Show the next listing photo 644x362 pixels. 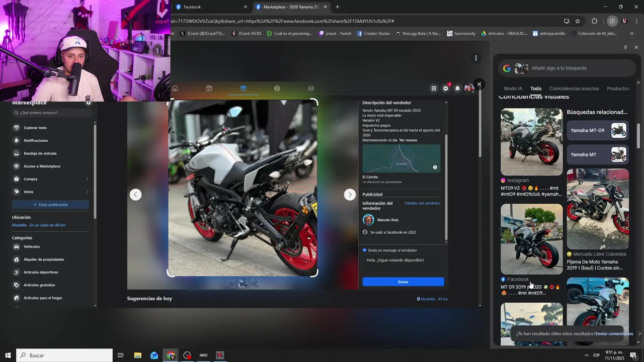tap(350, 195)
